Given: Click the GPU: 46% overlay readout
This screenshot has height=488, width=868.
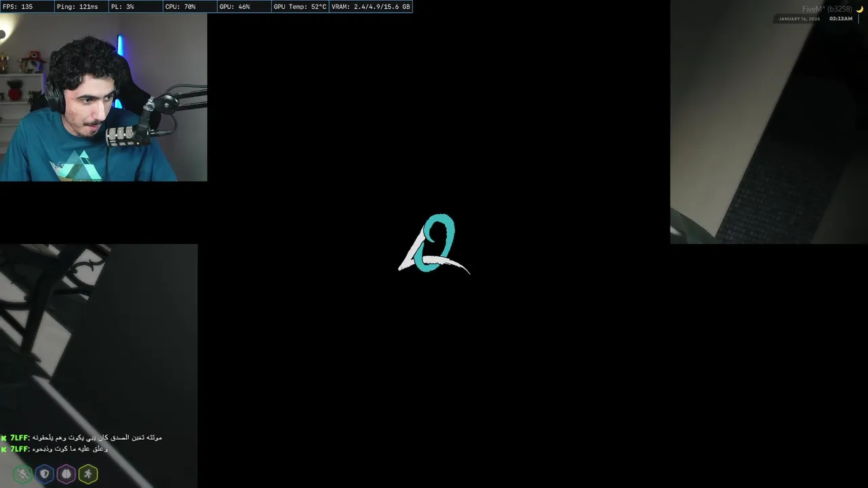Looking at the screenshot, I should pos(244,7).
